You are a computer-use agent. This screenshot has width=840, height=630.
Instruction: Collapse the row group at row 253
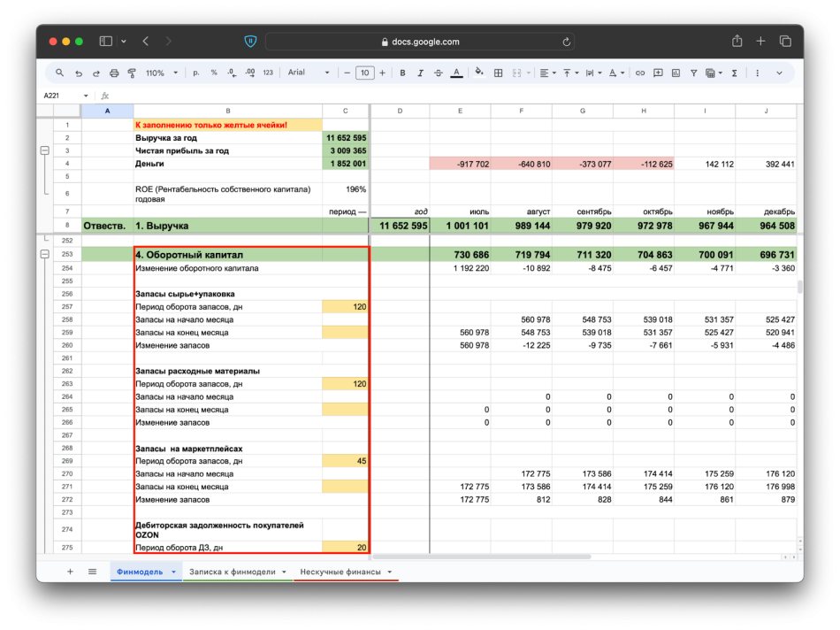(44, 255)
